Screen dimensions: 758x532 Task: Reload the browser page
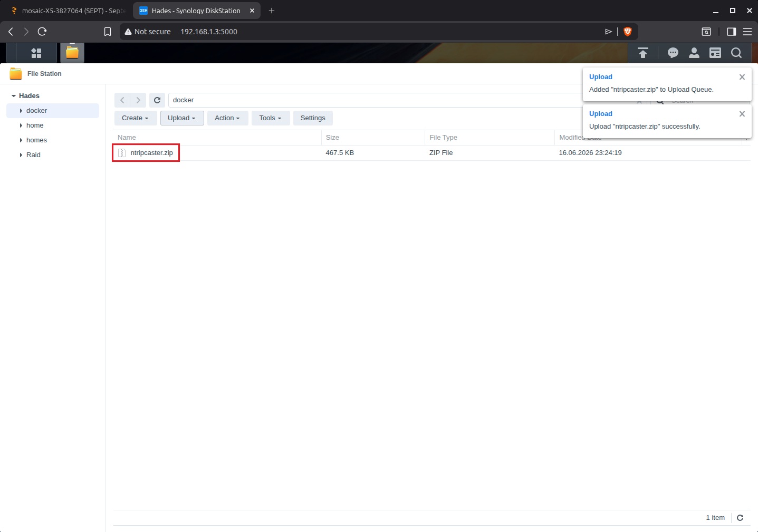coord(42,32)
